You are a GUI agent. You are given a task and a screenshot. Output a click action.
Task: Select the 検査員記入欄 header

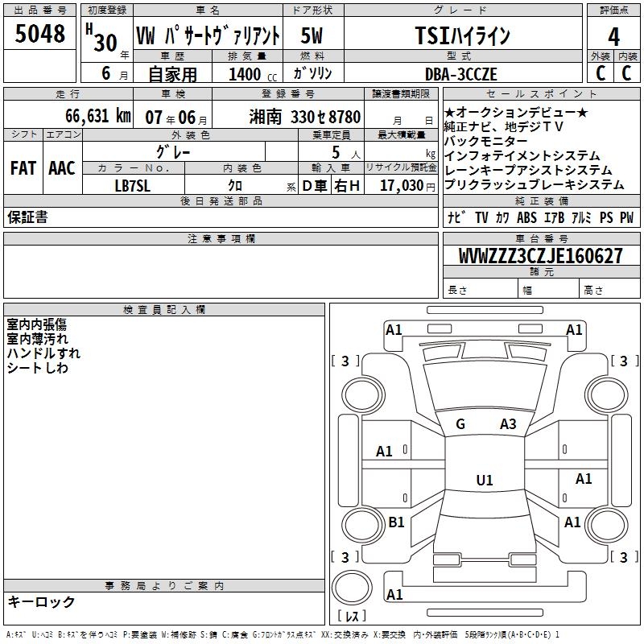(x=164, y=310)
